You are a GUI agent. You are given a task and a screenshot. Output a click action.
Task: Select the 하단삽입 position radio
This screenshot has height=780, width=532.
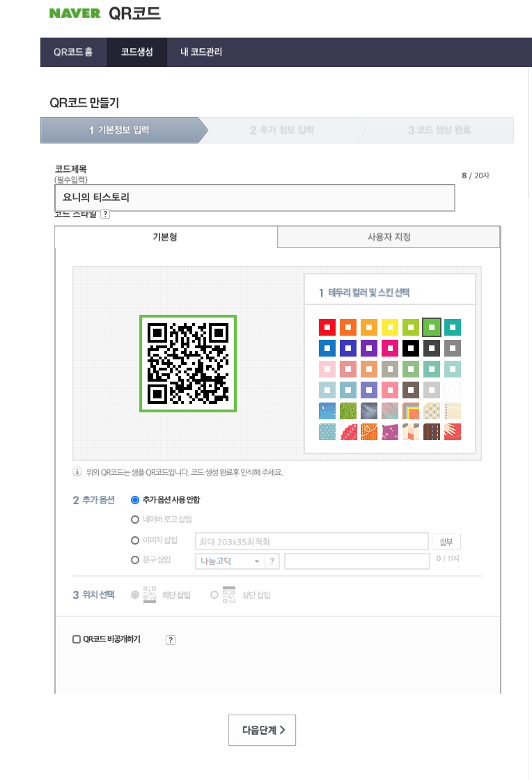coord(134,595)
